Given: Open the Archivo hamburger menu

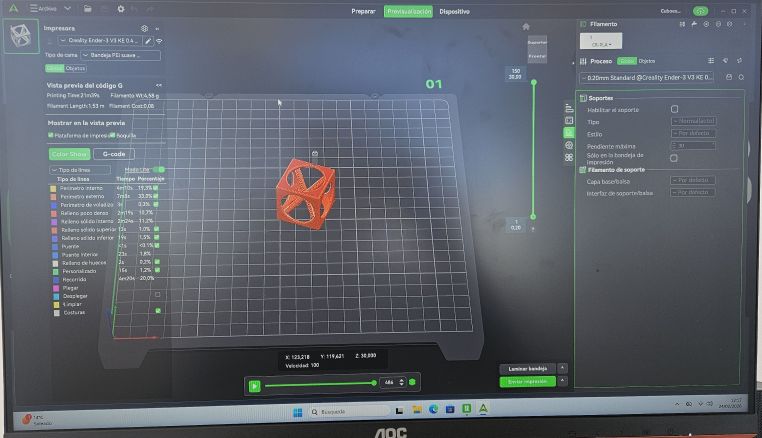Looking at the screenshot, I should (43, 8).
